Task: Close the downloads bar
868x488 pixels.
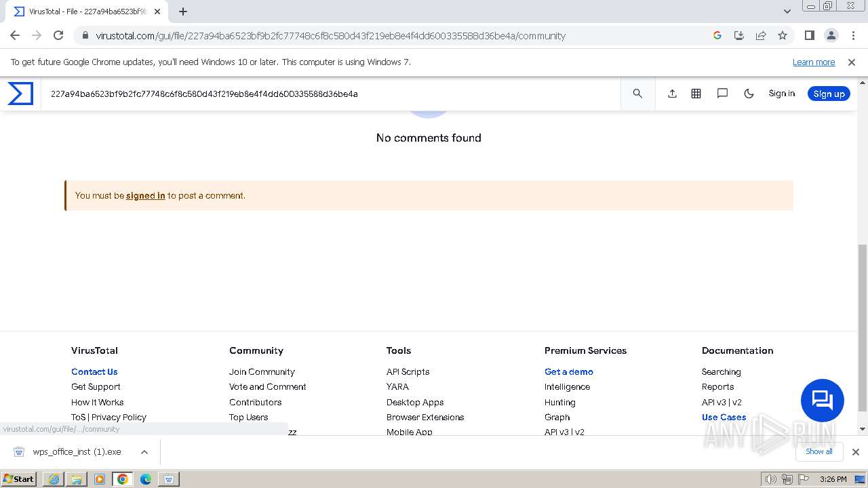Action: point(855,452)
